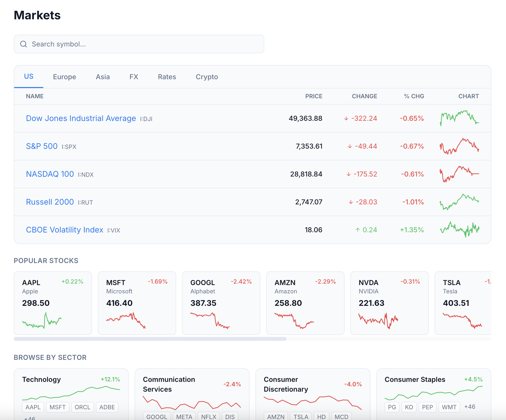Click the CHART column header
The width and height of the screenshot is (506, 420).
click(469, 96)
